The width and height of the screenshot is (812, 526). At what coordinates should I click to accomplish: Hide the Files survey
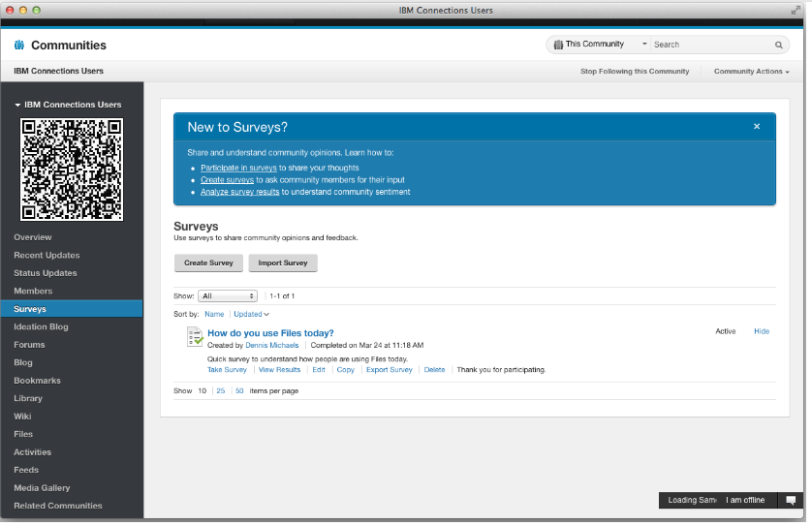tap(762, 331)
